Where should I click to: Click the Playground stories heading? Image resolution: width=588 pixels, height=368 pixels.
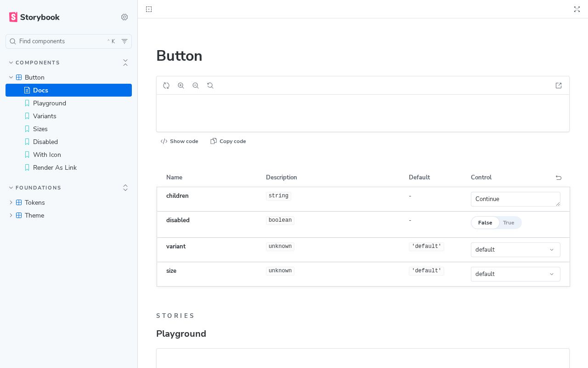pyautogui.click(x=181, y=333)
